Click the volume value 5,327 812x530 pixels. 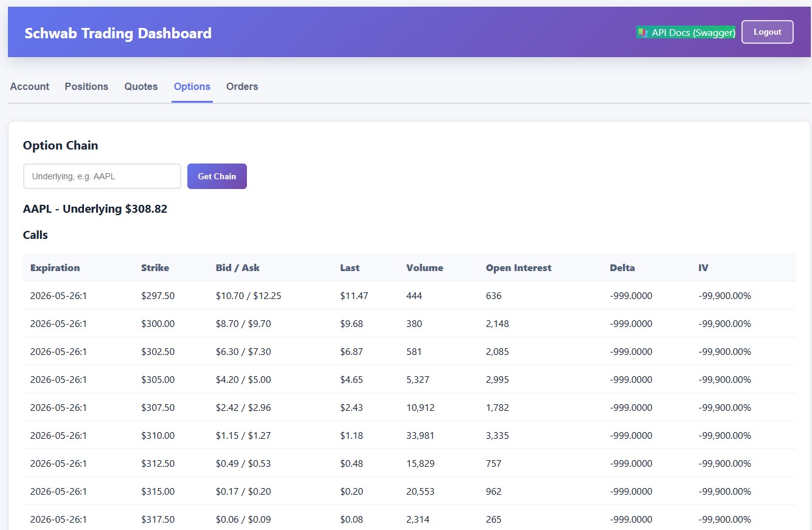point(418,380)
